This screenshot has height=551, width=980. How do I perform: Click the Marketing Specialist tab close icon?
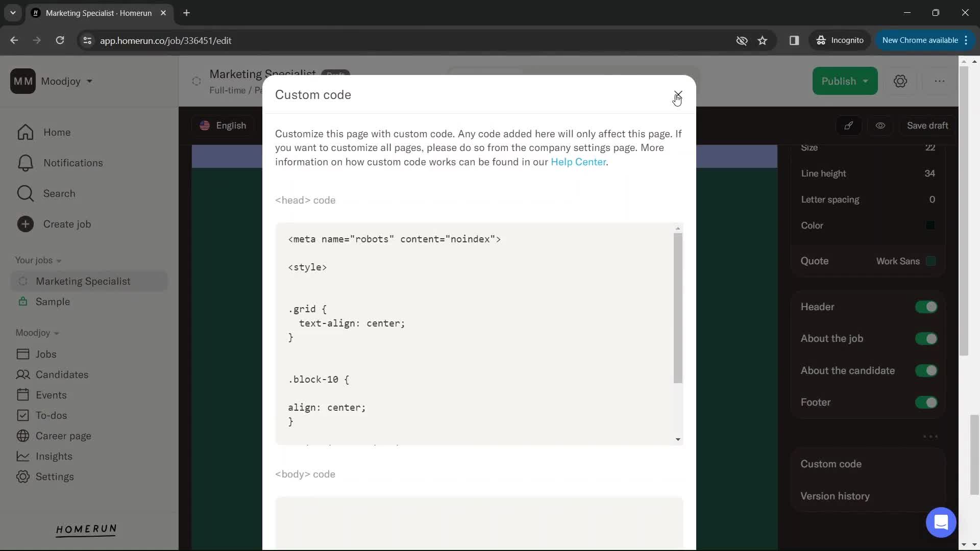click(163, 13)
